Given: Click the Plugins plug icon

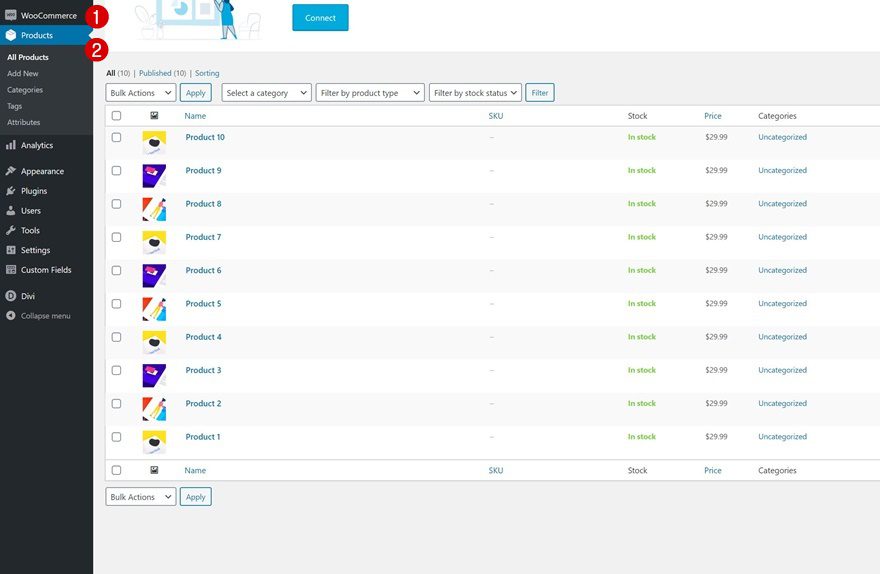Looking at the screenshot, I should click(11, 191).
